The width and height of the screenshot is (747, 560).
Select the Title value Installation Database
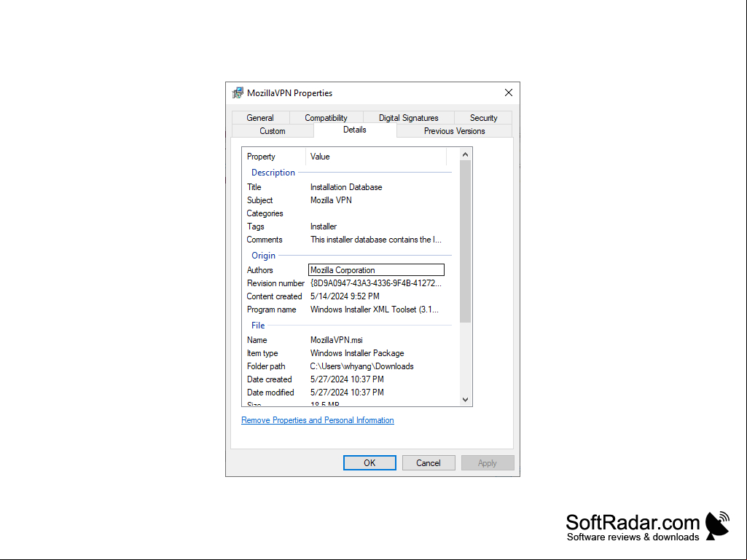pyautogui.click(x=346, y=187)
